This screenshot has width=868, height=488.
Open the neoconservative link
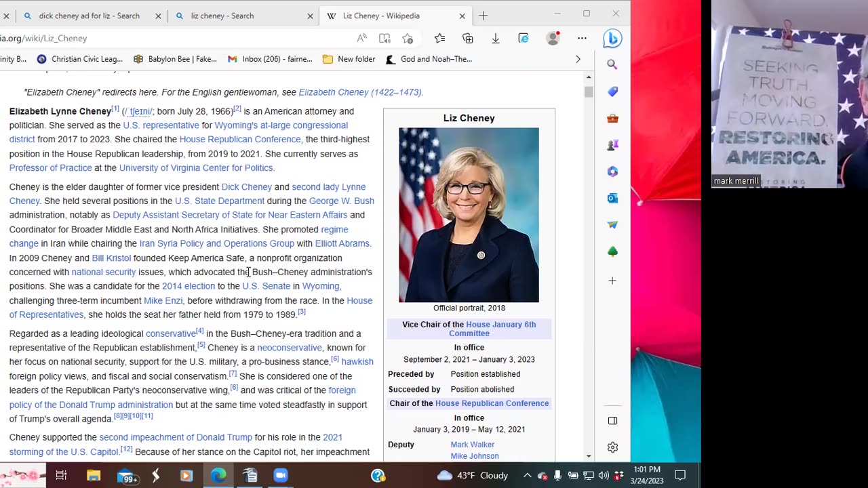290,348
